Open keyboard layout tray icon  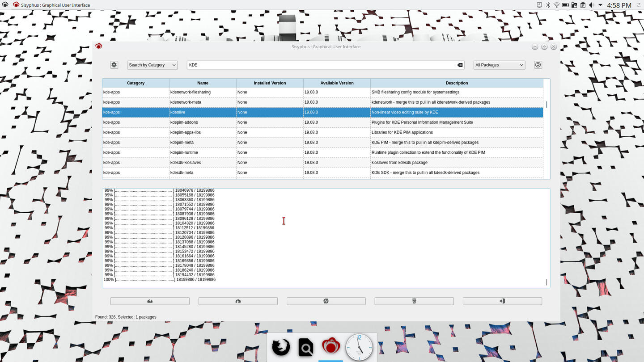539,5
